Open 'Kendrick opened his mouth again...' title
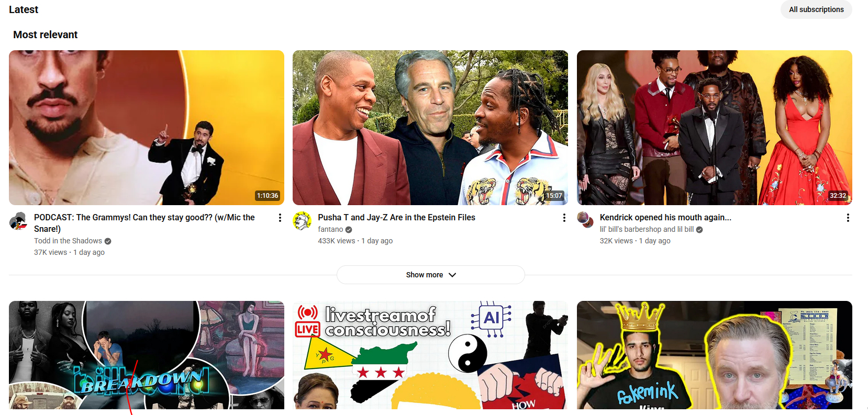The width and height of the screenshot is (868, 415). pos(665,217)
